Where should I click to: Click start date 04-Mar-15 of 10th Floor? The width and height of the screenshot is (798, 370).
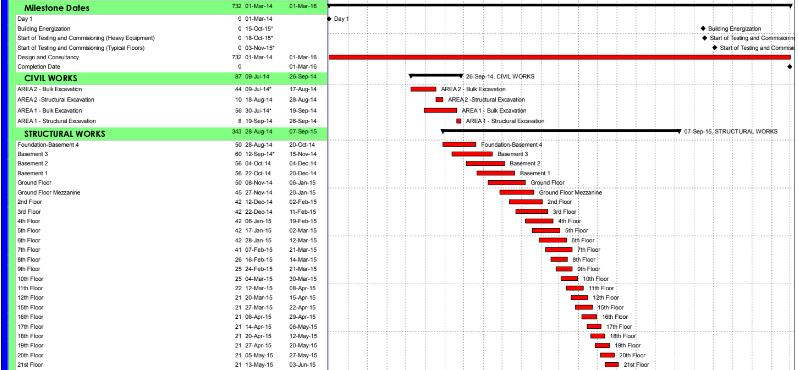pos(259,278)
